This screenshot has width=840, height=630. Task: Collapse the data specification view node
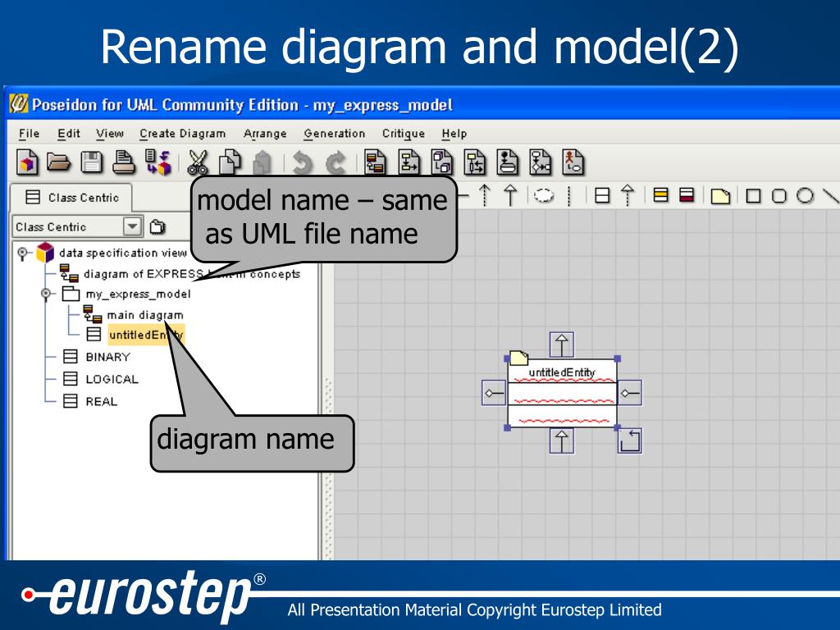click(22, 253)
